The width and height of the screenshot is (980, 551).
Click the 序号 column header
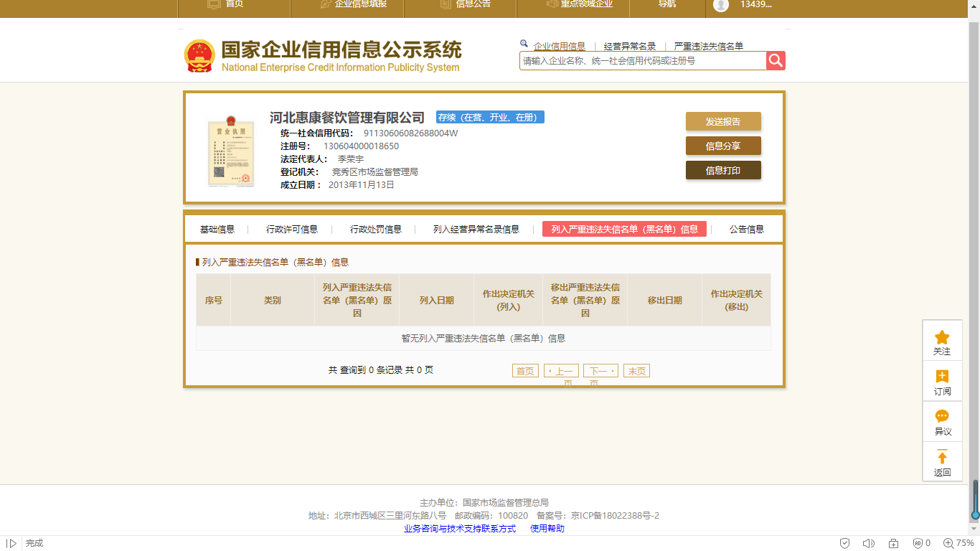214,301
